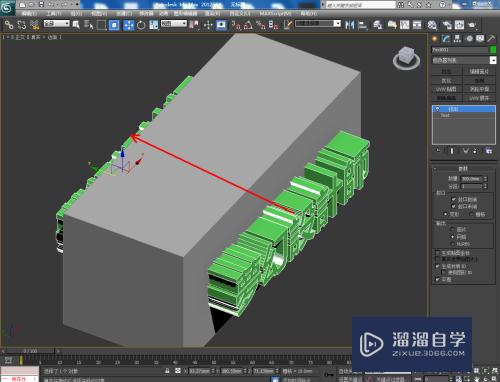Click the Pin Stack button

pyautogui.click(x=438, y=151)
